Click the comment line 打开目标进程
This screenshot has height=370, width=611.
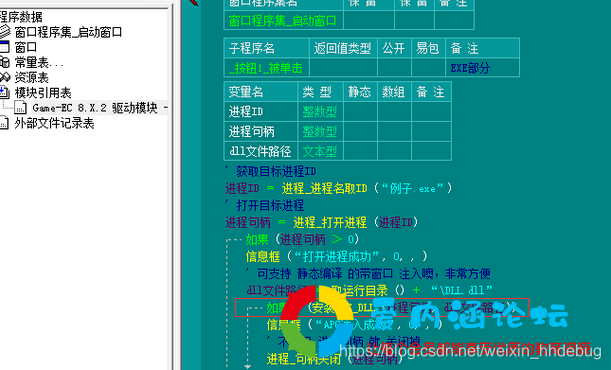[265, 205]
